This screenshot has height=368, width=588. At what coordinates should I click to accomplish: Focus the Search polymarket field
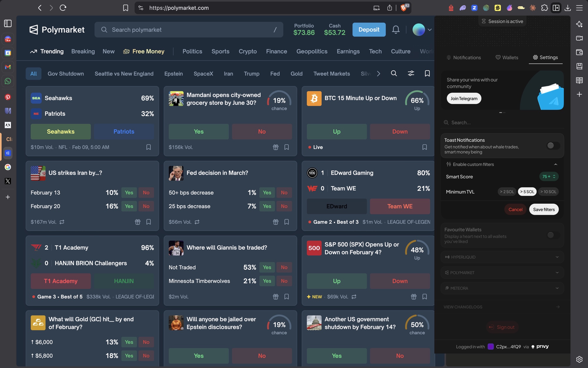[x=189, y=29]
